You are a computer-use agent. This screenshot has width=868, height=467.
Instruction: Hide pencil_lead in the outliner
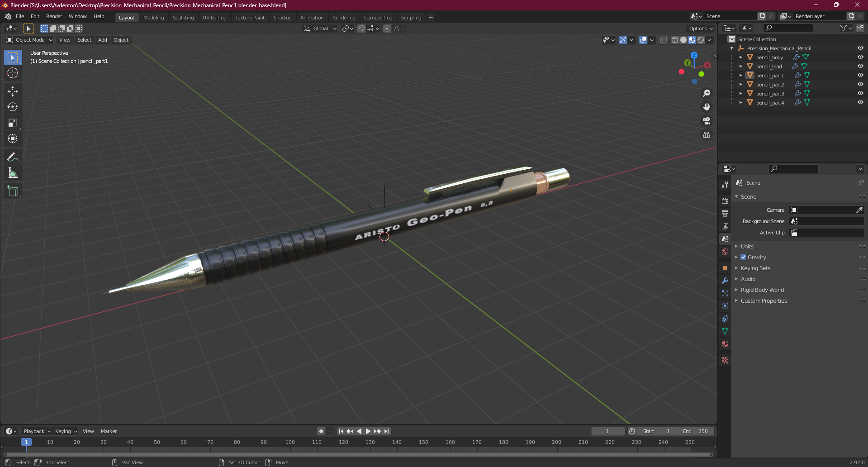point(860,66)
